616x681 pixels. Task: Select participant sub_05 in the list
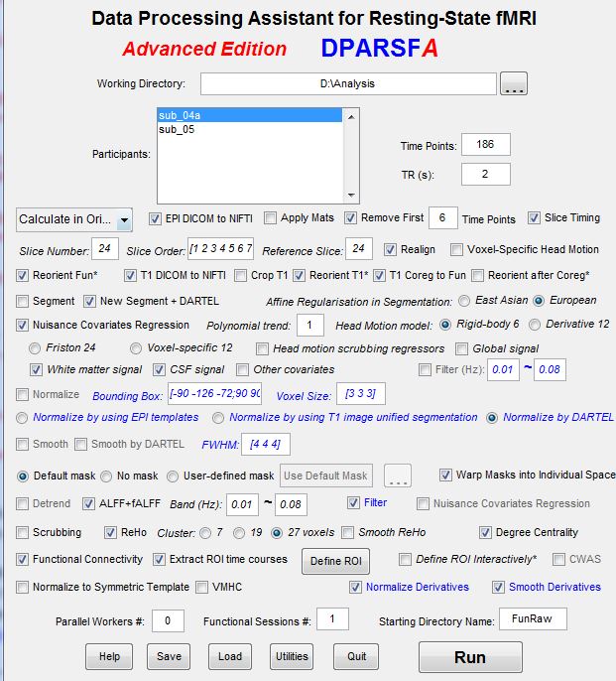click(x=250, y=129)
